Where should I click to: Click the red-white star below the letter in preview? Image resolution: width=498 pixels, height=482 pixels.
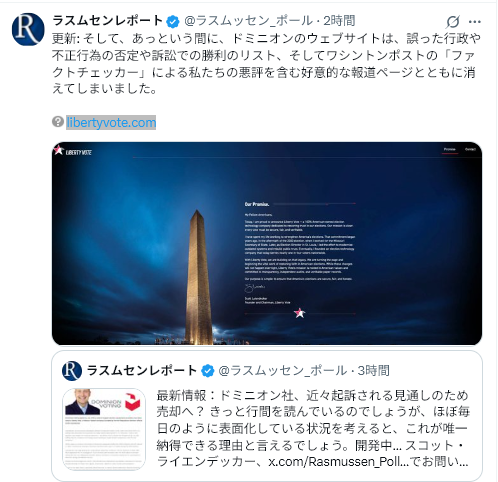point(299,313)
